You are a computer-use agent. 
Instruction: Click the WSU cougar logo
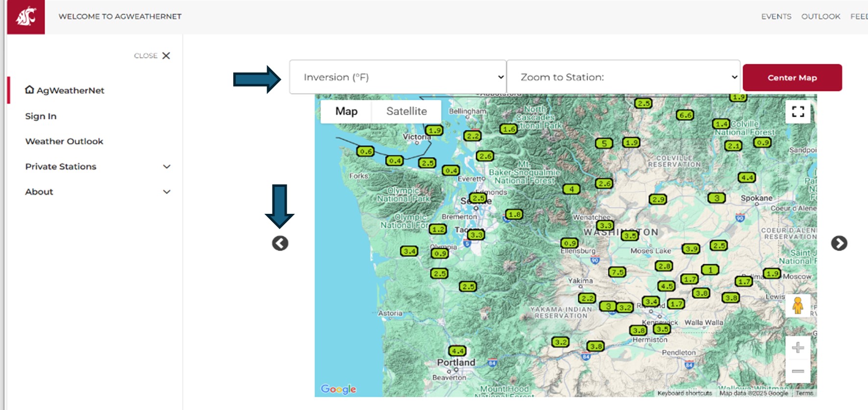[26, 17]
